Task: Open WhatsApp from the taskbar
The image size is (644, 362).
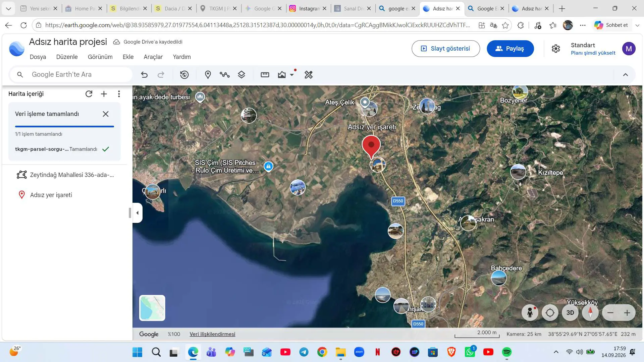Action: (470, 352)
